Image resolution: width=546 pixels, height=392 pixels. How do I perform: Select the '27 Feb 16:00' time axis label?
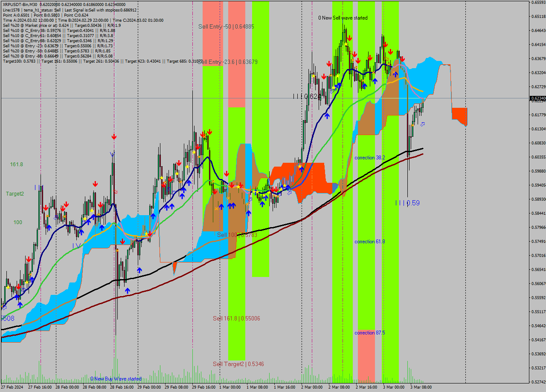[x=40, y=387]
